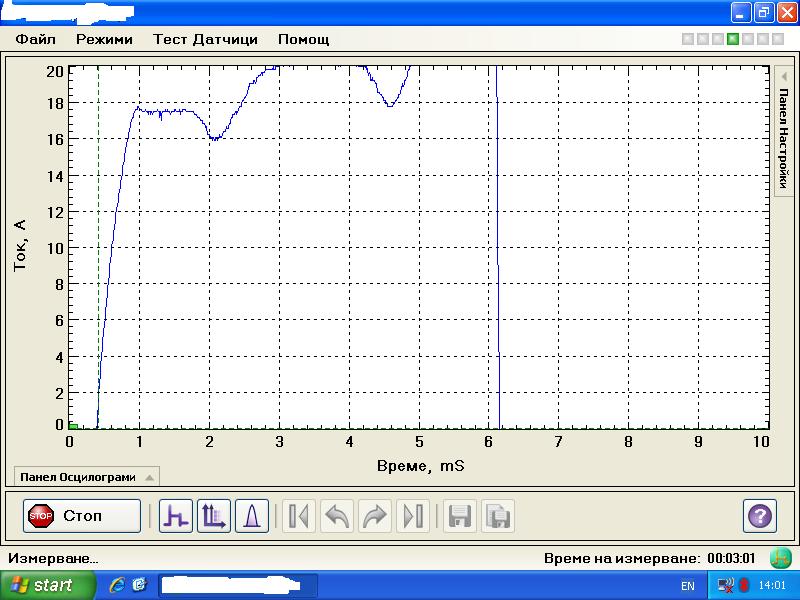The width and height of the screenshot is (800, 600).
Task: Expand the Панел Настройки side panel
Action: click(784, 130)
